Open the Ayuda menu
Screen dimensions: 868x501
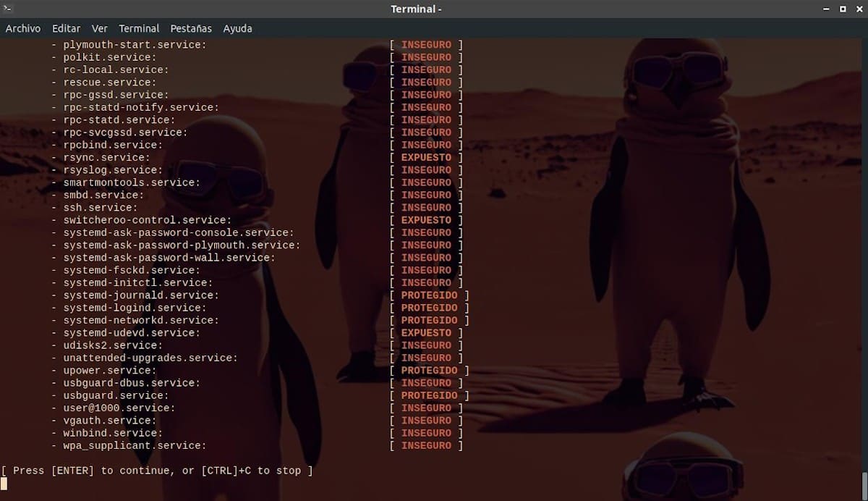pyautogui.click(x=237, y=28)
